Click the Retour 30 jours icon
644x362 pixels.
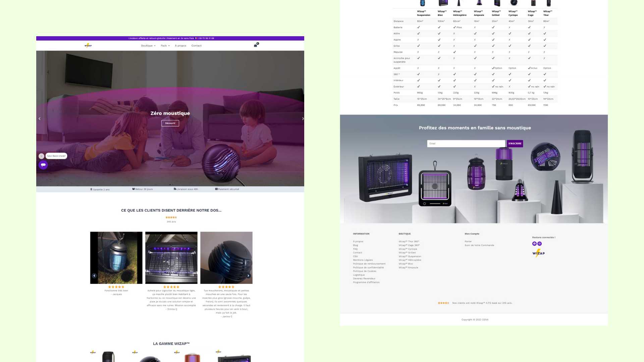pyautogui.click(x=133, y=189)
